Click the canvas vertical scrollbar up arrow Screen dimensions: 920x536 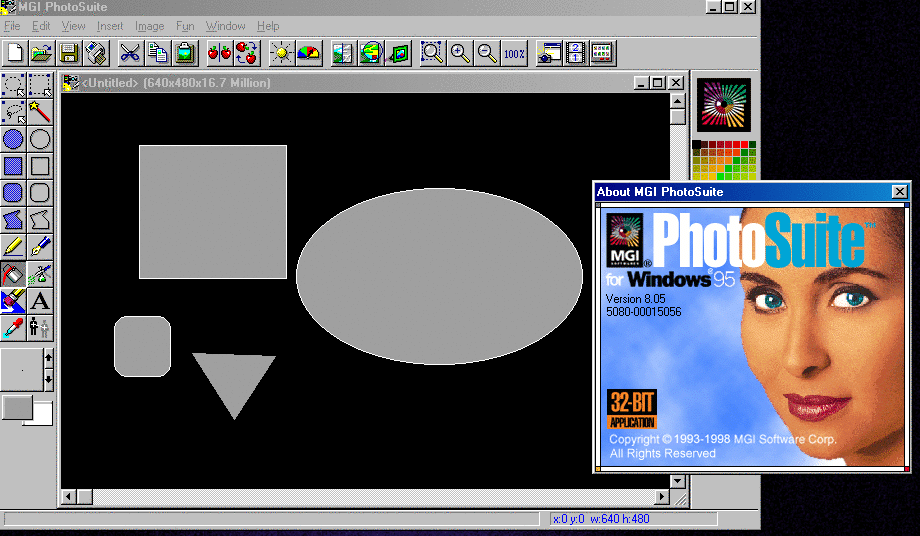click(x=677, y=100)
